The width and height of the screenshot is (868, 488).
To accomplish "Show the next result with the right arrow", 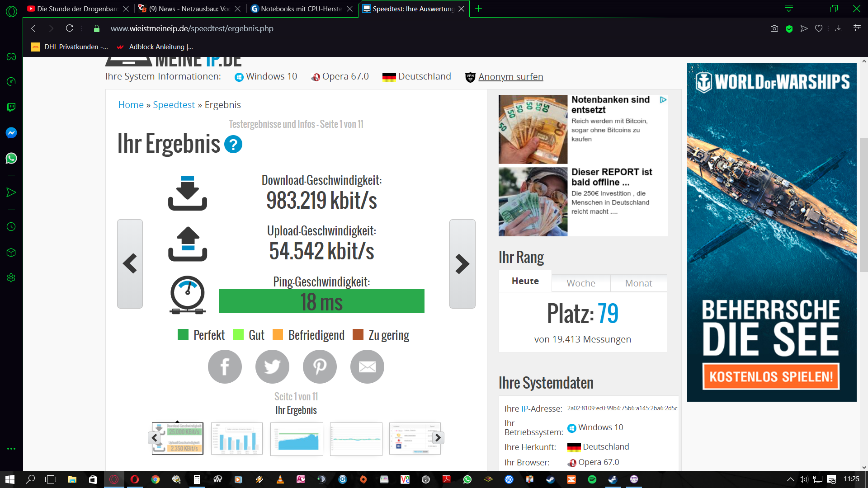I will pyautogui.click(x=462, y=264).
